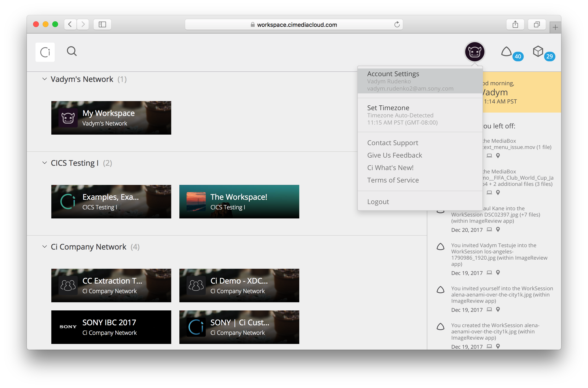Click location pin next to first Dec 19, 2017

(x=498, y=273)
